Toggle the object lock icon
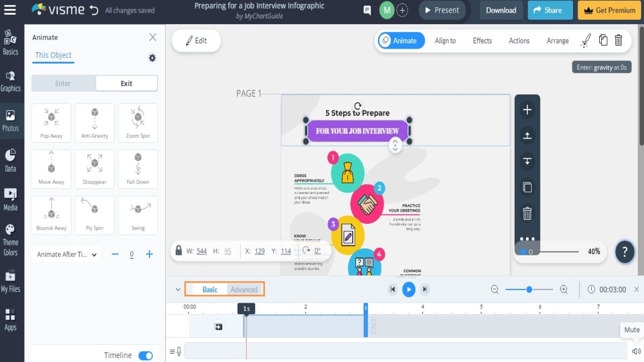 click(x=179, y=250)
